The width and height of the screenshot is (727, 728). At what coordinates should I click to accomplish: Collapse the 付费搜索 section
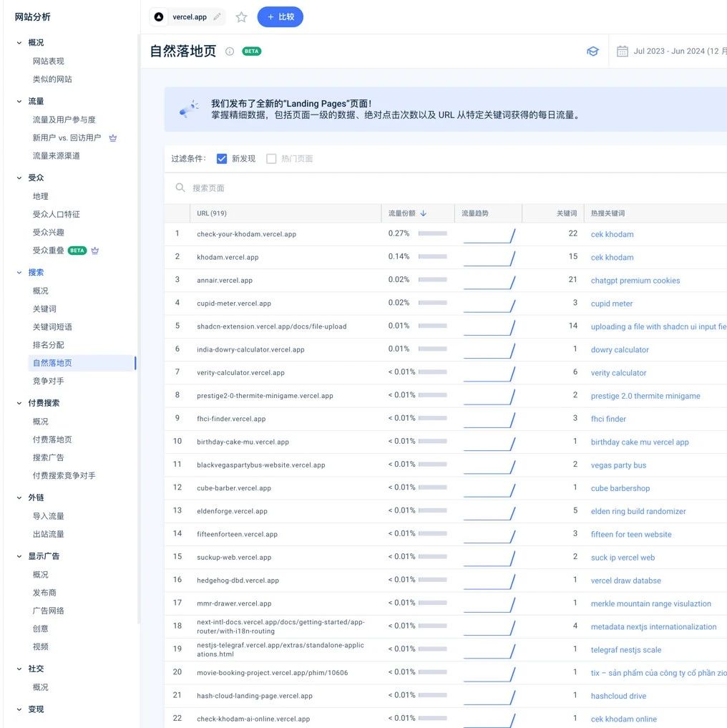point(19,403)
